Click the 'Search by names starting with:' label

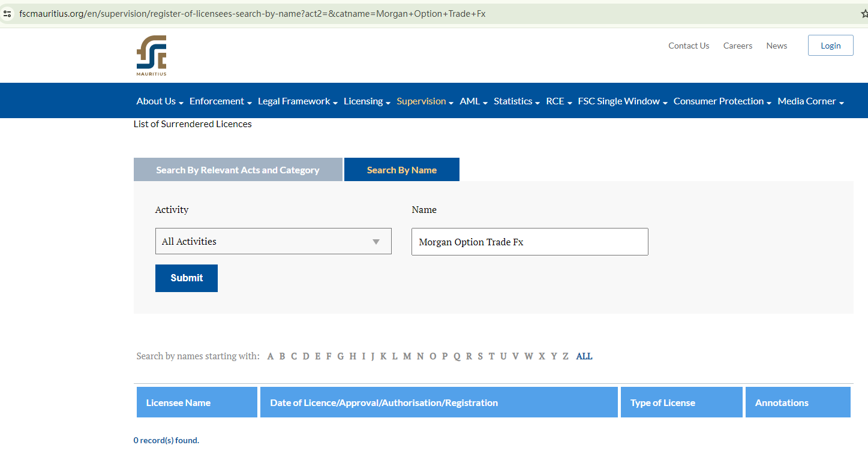click(198, 356)
